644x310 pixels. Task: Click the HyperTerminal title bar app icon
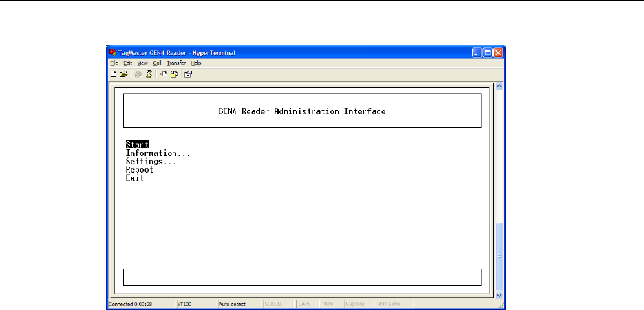[x=113, y=52]
